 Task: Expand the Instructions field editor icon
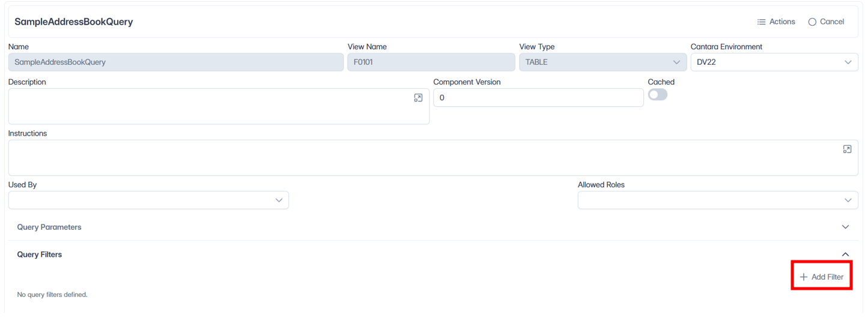847,149
